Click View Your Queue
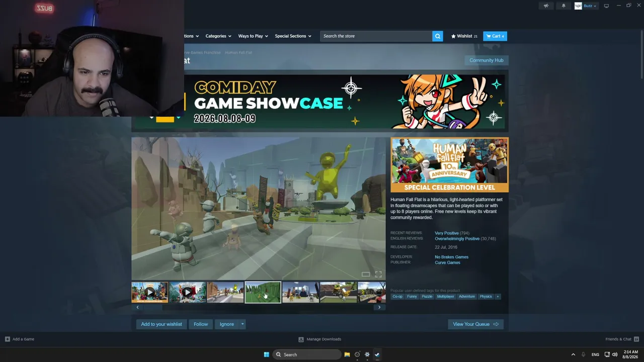The width and height of the screenshot is (644, 362). 475,324
